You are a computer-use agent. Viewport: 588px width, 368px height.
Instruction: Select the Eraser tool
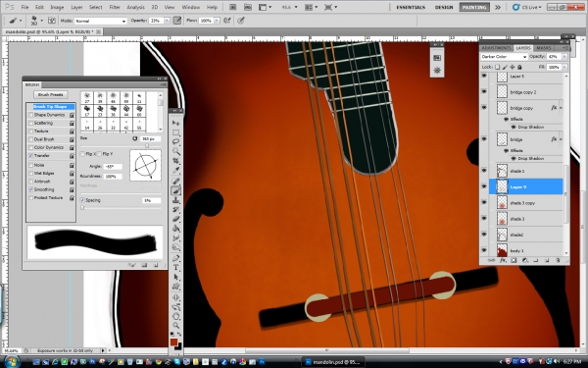pyautogui.click(x=175, y=219)
